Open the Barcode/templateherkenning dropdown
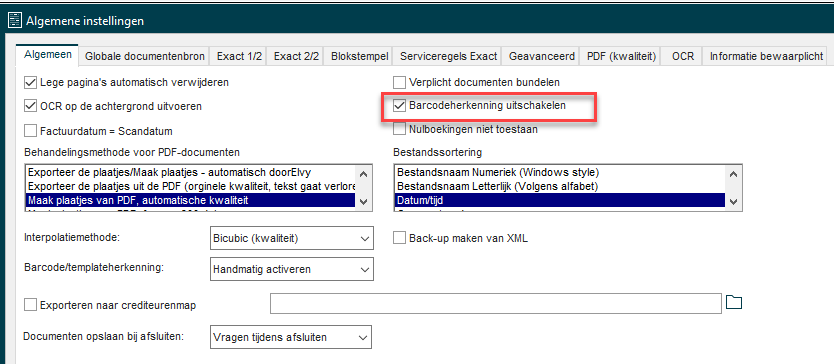The width and height of the screenshot is (834, 364). (x=291, y=269)
